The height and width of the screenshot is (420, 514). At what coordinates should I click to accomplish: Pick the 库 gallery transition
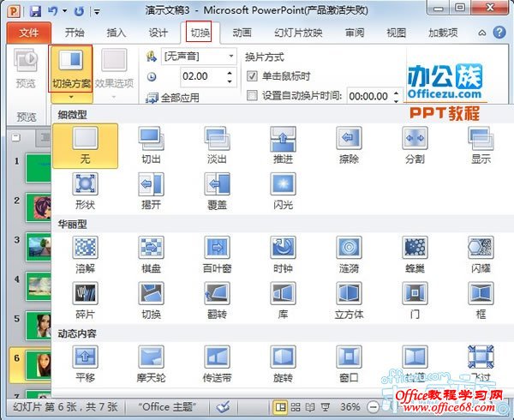(x=283, y=301)
